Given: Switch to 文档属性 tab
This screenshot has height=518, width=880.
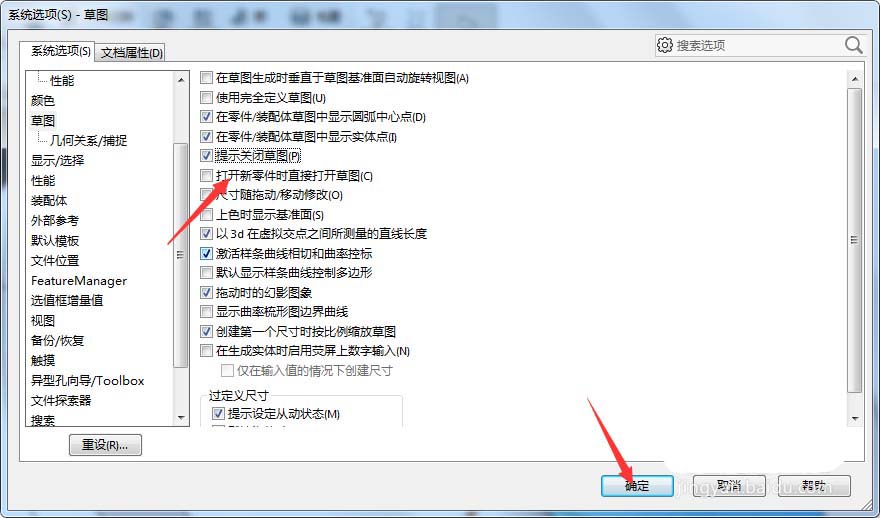Looking at the screenshot, I should pyautogui.click(x=131, y=53).
